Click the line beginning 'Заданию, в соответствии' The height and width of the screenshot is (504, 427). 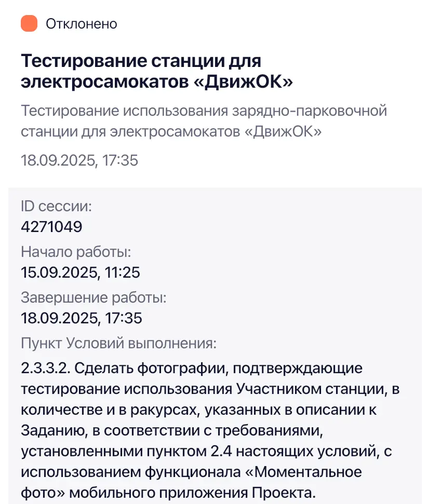172,430
